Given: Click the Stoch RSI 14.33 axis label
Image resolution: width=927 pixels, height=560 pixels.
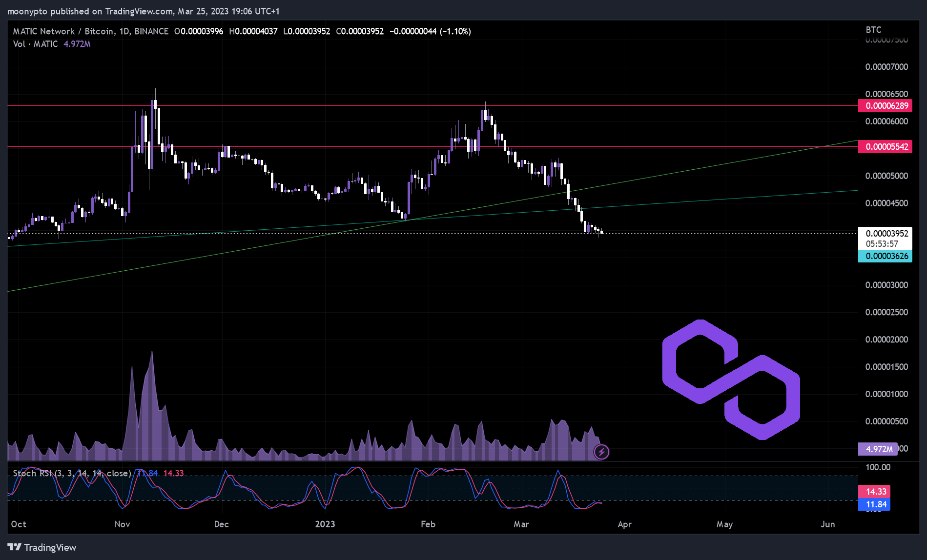Looking at the screenshot, I should [874, 492].
